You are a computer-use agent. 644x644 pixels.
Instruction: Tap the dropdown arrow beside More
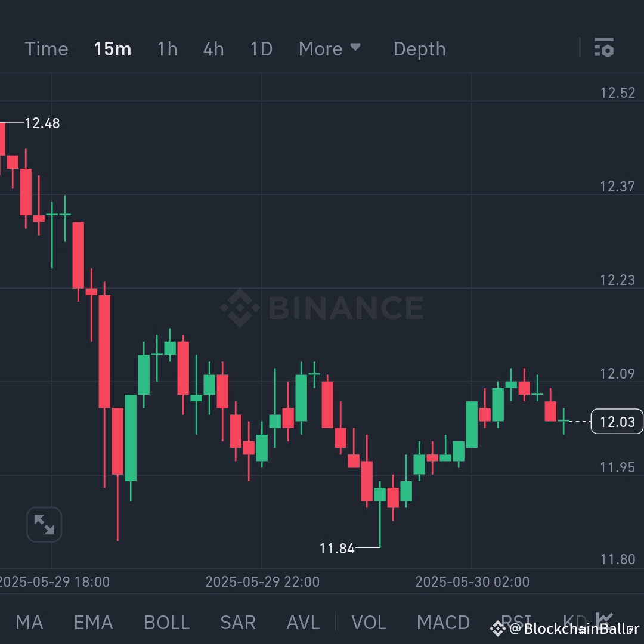click(x=355, y=47)
